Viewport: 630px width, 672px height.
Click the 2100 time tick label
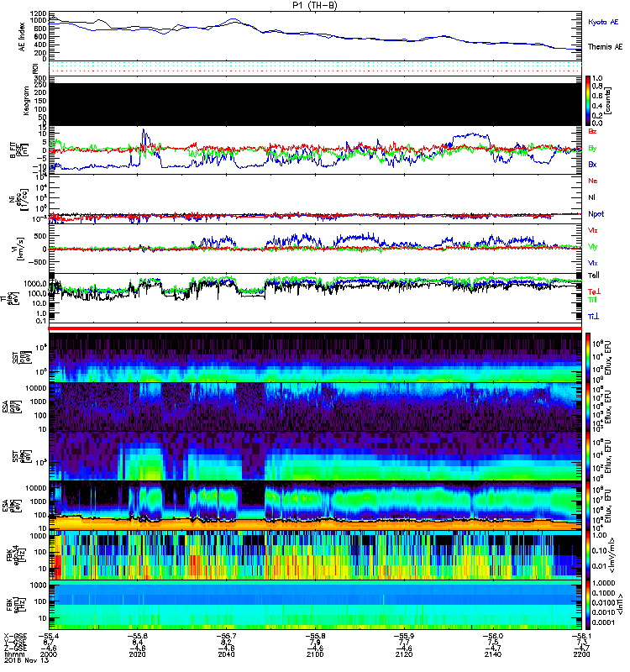pyautogui.click(x=315, y=654)
